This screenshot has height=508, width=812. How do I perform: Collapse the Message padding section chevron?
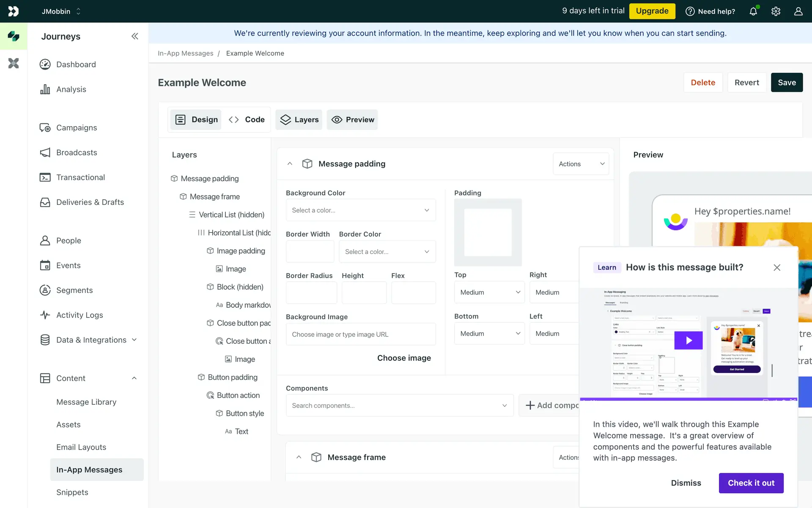pos(290,164)
